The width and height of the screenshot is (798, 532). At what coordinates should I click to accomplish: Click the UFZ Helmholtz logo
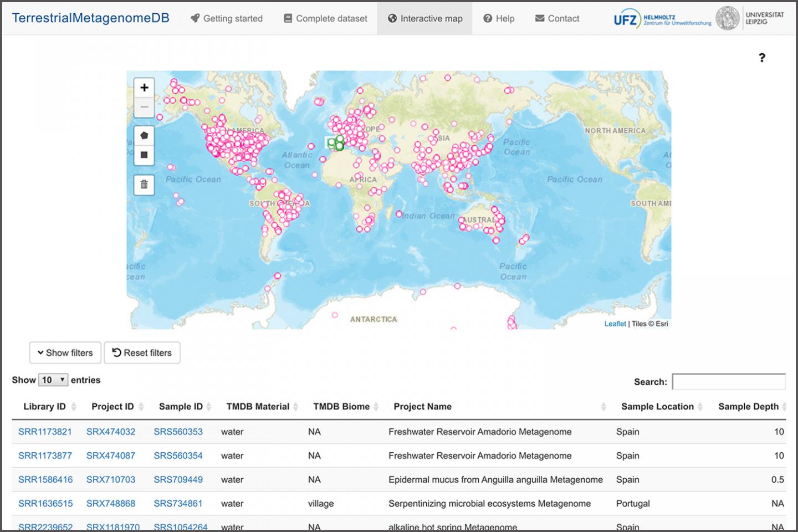pyautogui.click(x=662, y=19)
